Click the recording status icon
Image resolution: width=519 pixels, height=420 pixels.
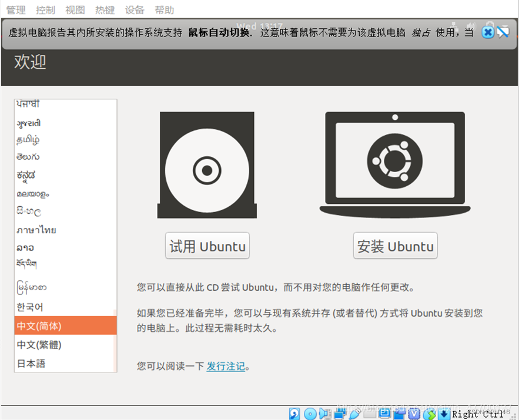click(400, 414)
